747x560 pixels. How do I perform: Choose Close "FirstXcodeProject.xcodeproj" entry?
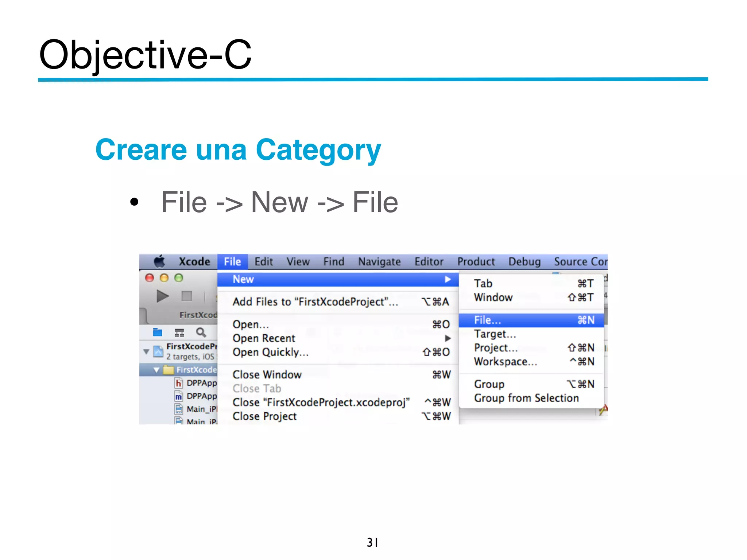[338, 402]
